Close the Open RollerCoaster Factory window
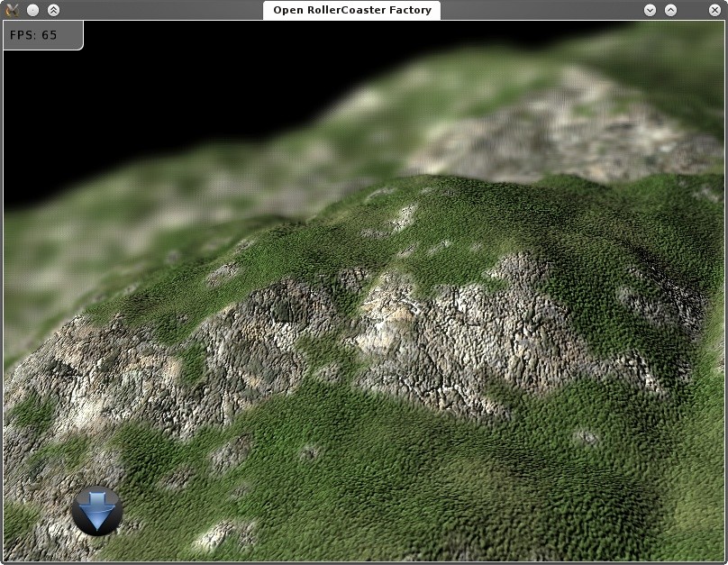 pos(715,10)
